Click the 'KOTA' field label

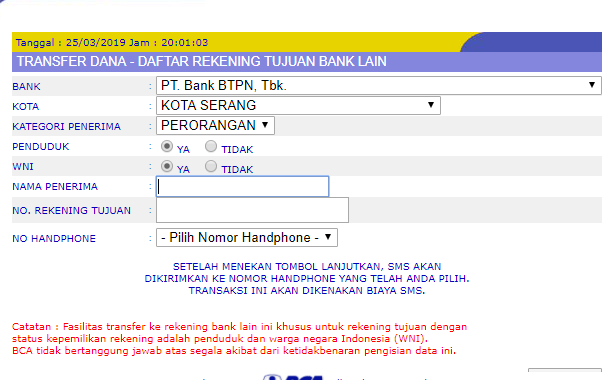tap(25, 107)
